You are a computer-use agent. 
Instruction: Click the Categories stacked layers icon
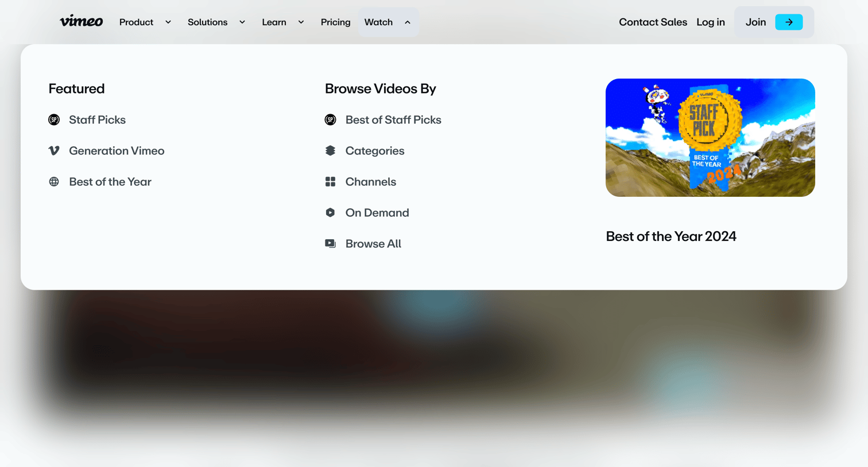(330, 151)
